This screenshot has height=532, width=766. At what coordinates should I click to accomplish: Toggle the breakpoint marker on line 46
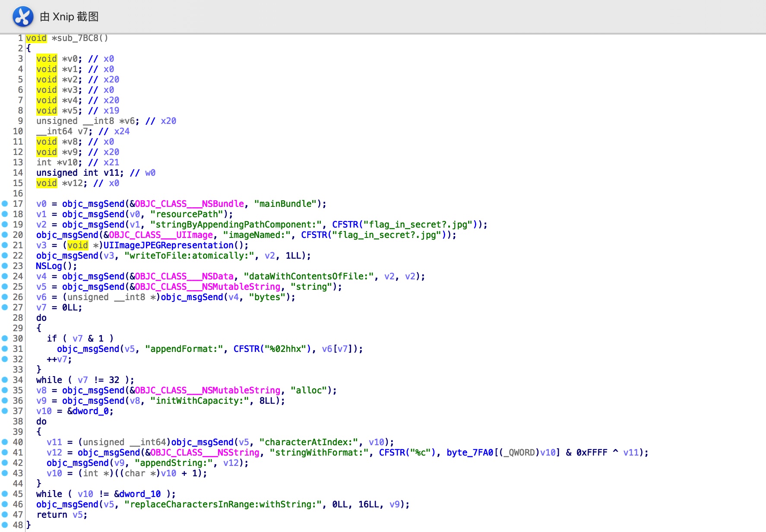(x=5, y=504)
